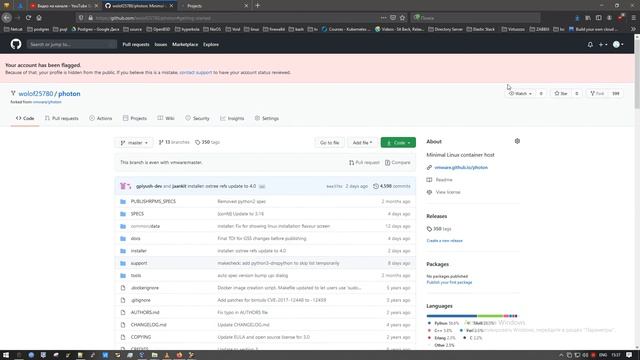The image size is (640, 360).
Task: Switch to the Code tab
Action: [25, 118]
